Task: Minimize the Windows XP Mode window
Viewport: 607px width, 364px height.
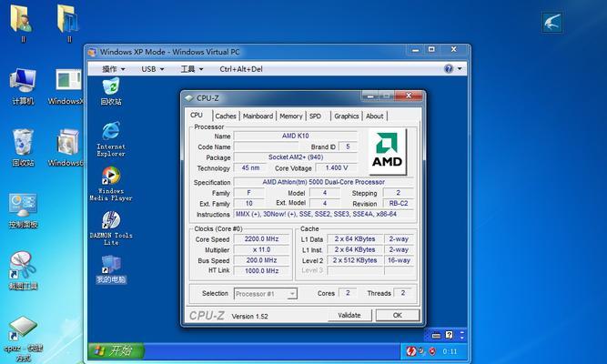Action: [x=416, y=50]
